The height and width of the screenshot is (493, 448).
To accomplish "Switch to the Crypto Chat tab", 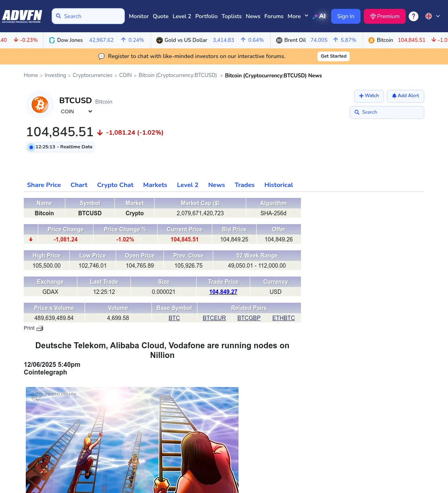I will (x=115, y=185).
